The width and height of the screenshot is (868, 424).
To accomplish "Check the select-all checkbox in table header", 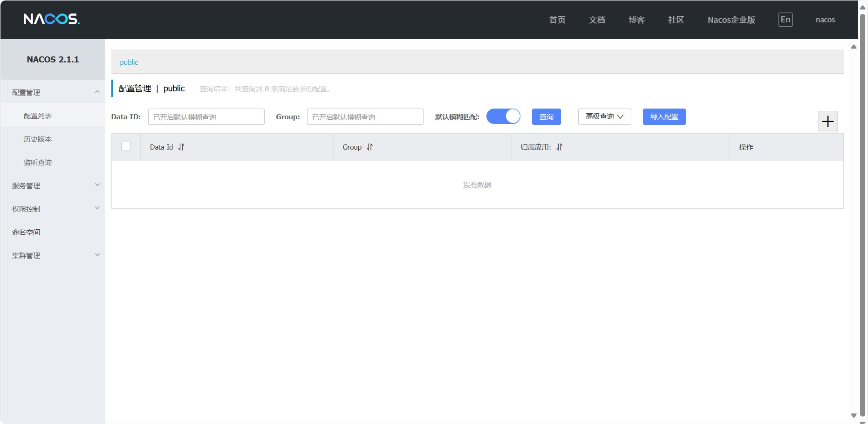I will click(126, 146).
